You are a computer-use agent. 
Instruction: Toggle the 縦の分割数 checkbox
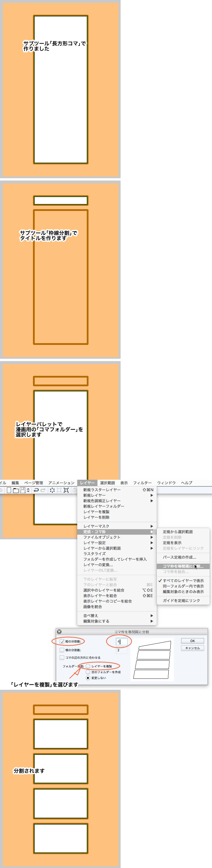click(62, 641)
